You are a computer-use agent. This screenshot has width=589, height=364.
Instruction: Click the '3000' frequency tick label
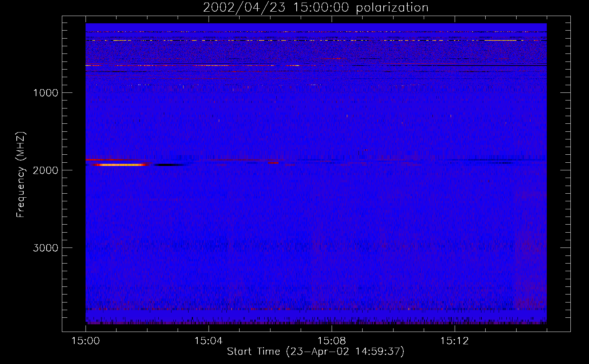pyautogui.click(x=46, y=248)
